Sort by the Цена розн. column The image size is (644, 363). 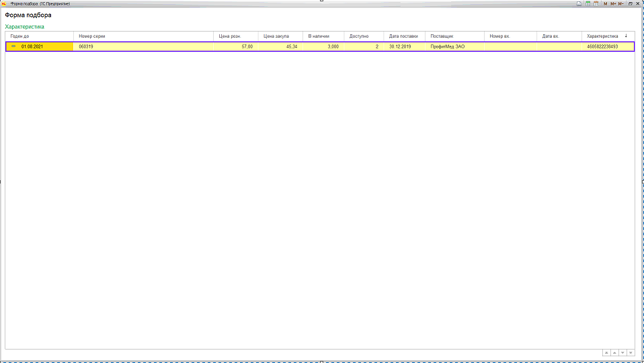229,36
